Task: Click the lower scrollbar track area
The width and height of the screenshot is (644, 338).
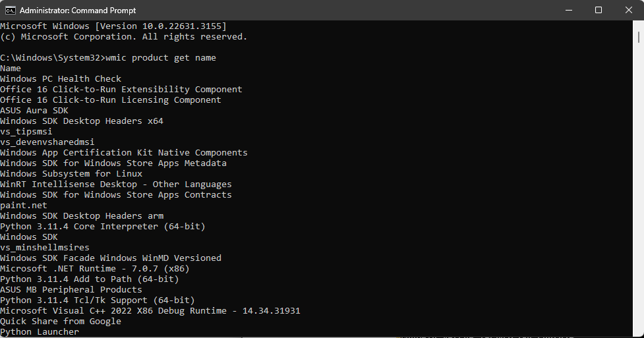Action: point(639,231)
